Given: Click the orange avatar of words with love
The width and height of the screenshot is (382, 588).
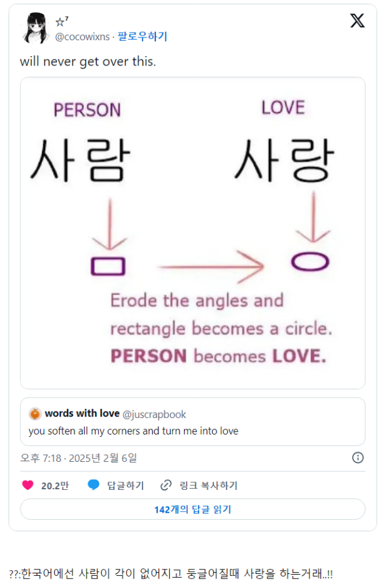Looking at the screenshot, I should 35,413.
